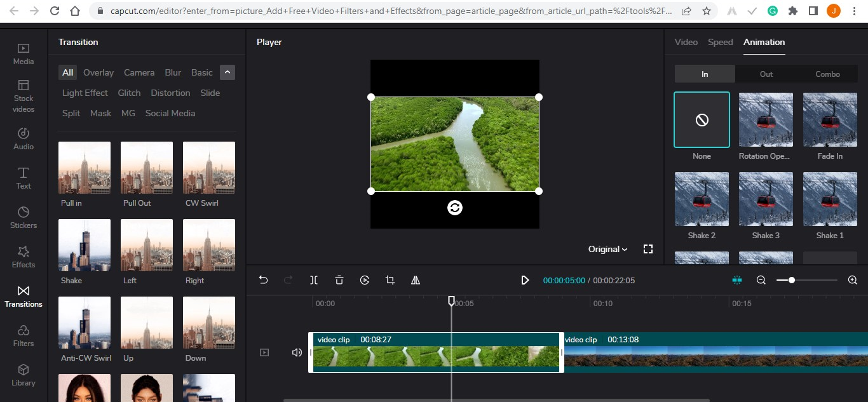Choose the CW Swirl transition thumbnail

tap(209, 168)
